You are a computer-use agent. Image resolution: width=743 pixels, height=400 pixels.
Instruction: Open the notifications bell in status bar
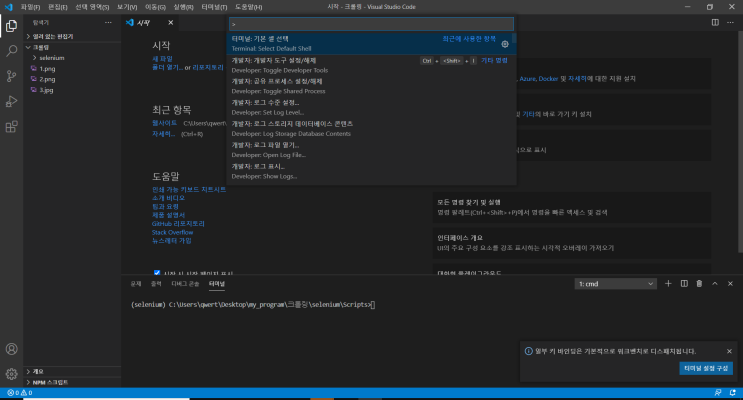pos(733,393)
